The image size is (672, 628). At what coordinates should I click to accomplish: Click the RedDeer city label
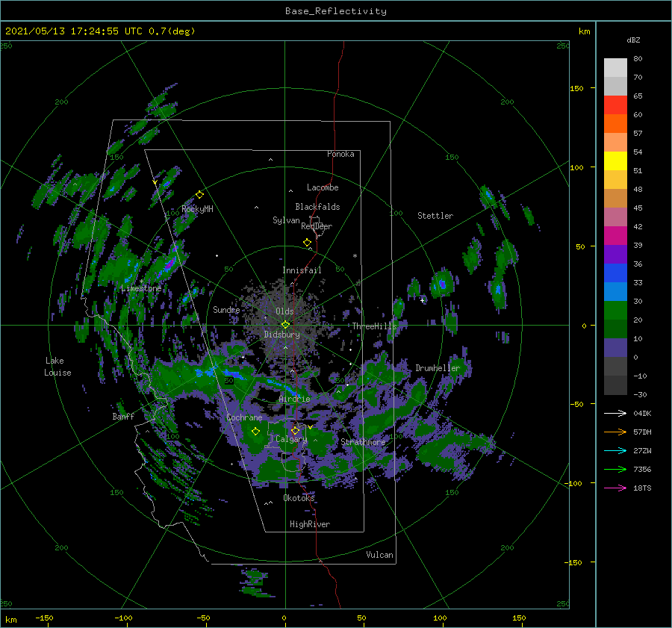click(x=317, y=226)
